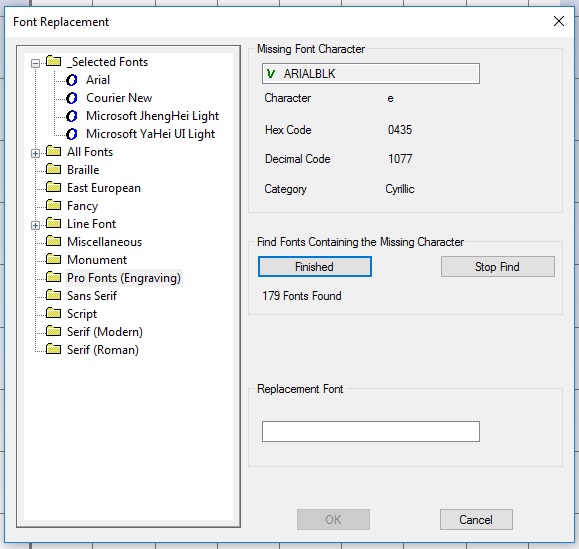
Task: Click the East European folder icon
Action: click(x=54, y=187)
